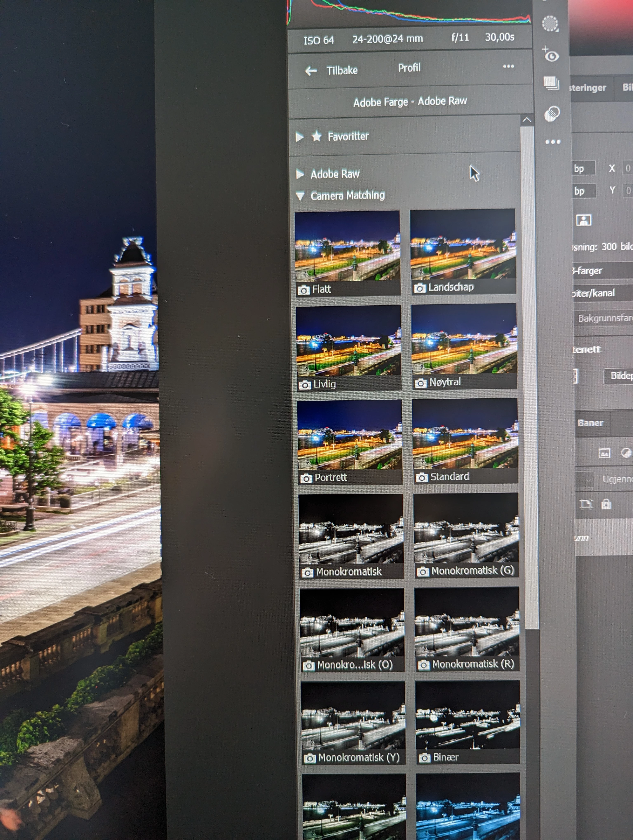
Task: Expand the Favoritter profile group
Action: [300, 137]
